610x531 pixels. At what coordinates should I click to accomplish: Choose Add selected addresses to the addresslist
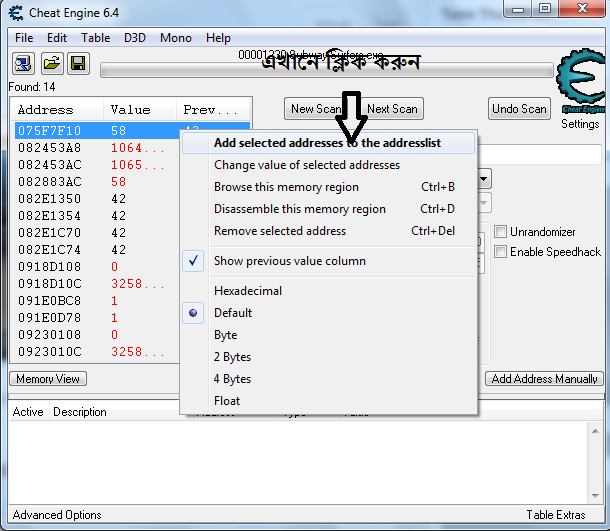tap(328, 143)
